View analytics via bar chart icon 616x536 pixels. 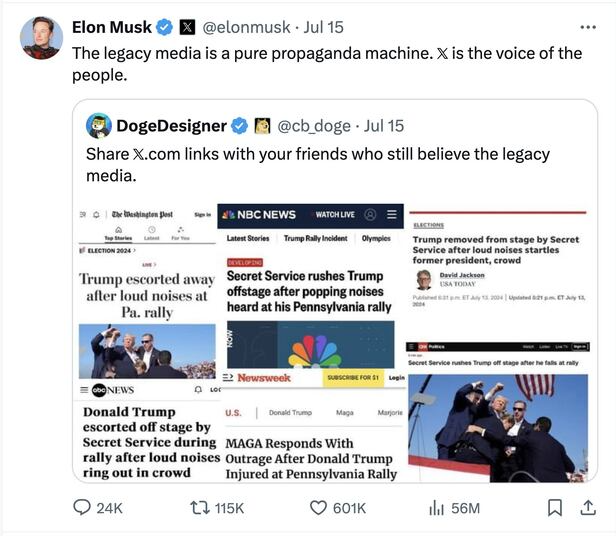pyautogui.click(x=436, y=508)
